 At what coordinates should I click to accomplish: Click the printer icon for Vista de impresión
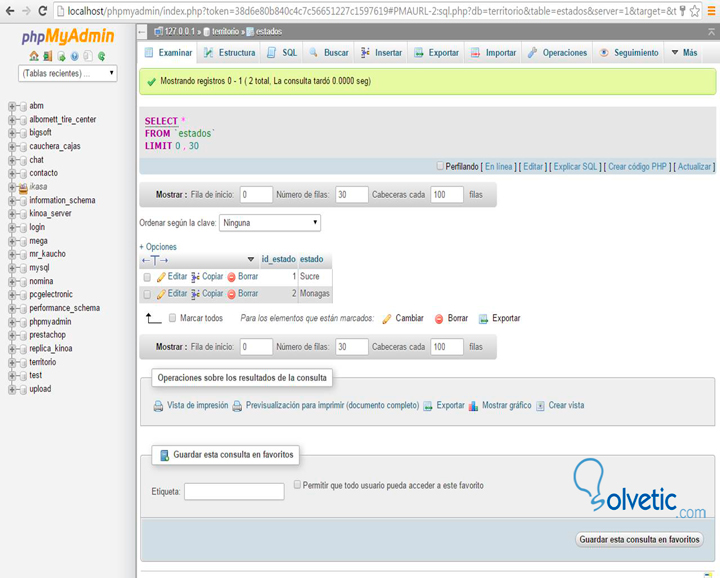pos(158,406)
